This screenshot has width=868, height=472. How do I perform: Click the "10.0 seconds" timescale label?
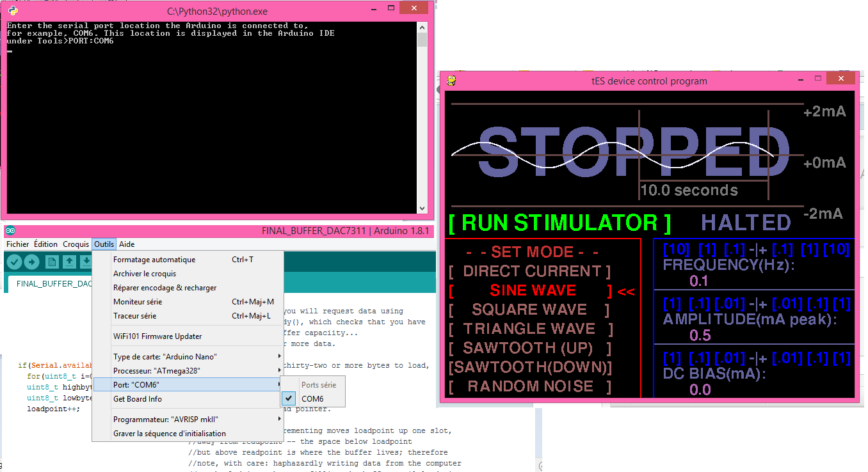tap(689, 190)
